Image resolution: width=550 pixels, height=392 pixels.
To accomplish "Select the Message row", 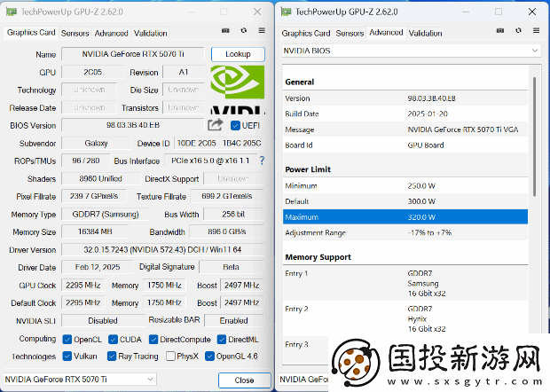I will (x=405, y=129).
